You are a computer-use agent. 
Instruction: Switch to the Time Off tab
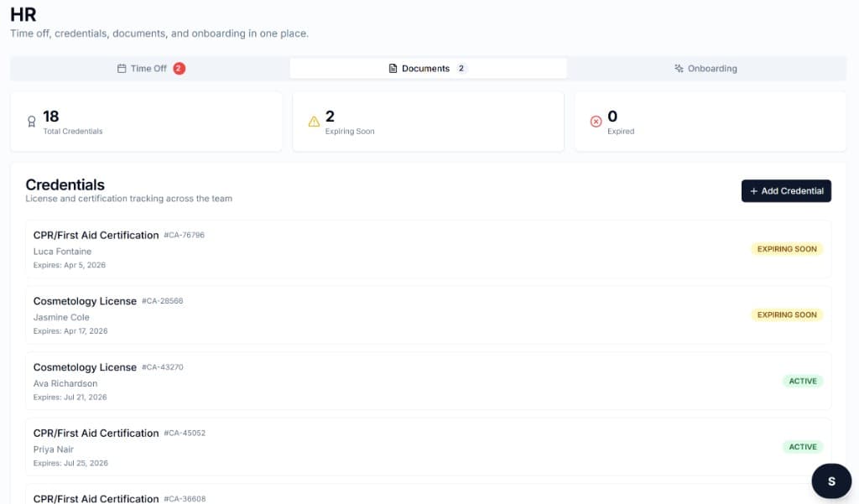149,68
